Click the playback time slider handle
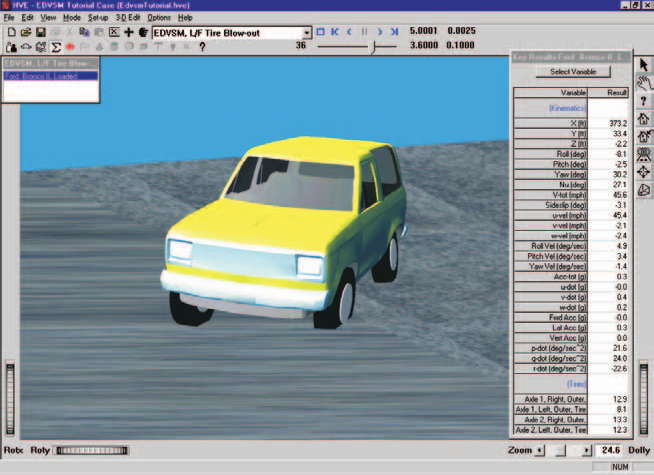Image resolution: width=654 pixels, height=475 pixels. (x=374, y=47)
